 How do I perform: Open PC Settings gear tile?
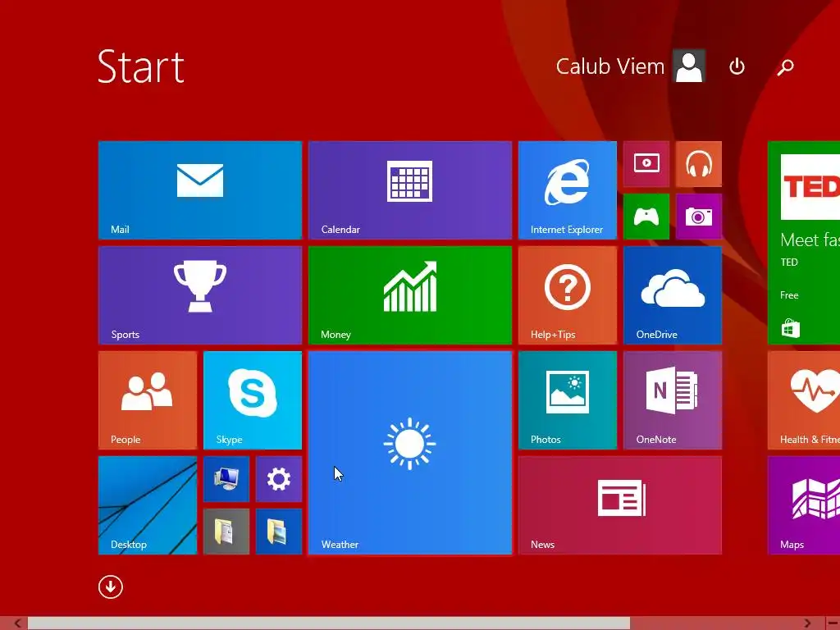(279, 479)
